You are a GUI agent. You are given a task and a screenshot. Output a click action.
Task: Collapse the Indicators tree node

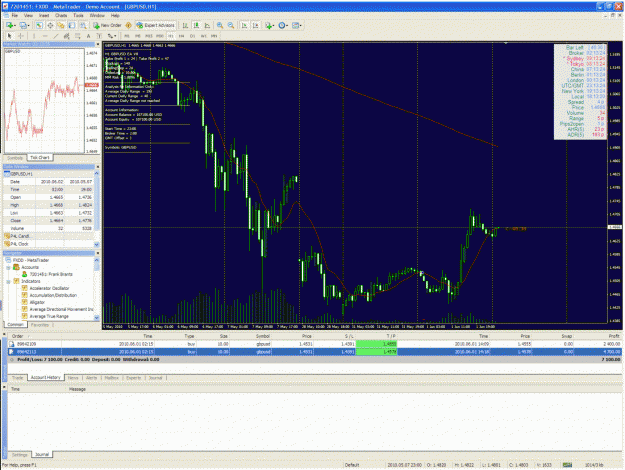click(x=8, y=281)
